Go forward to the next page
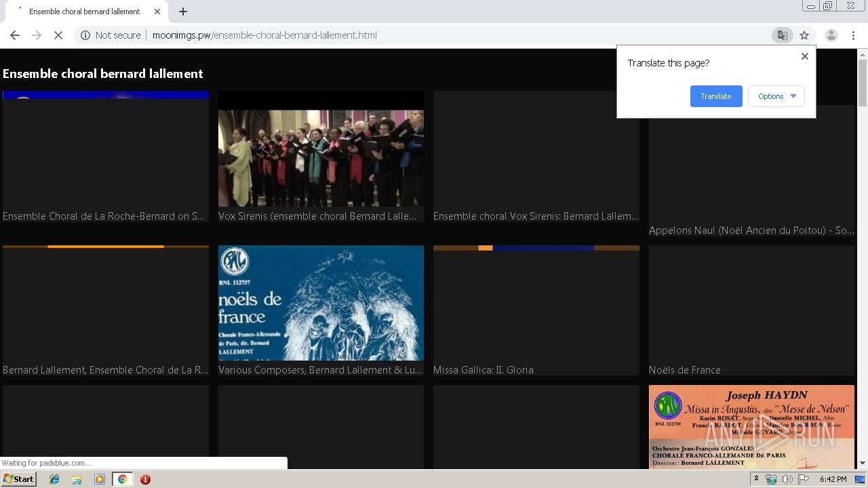Screen dimensions: 868x488 point(37,35)
